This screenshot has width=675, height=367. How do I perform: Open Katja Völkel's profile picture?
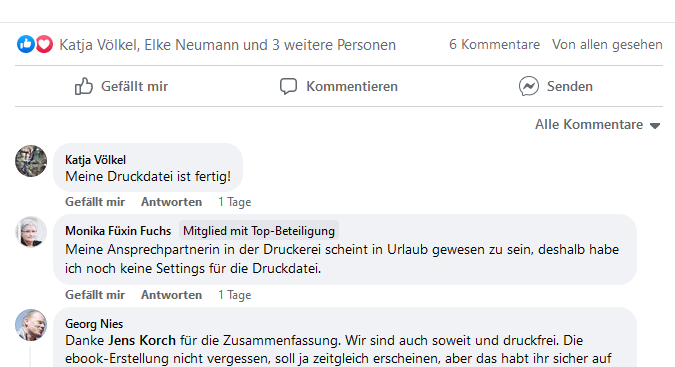pyautogui.click(x=31, y=161)
